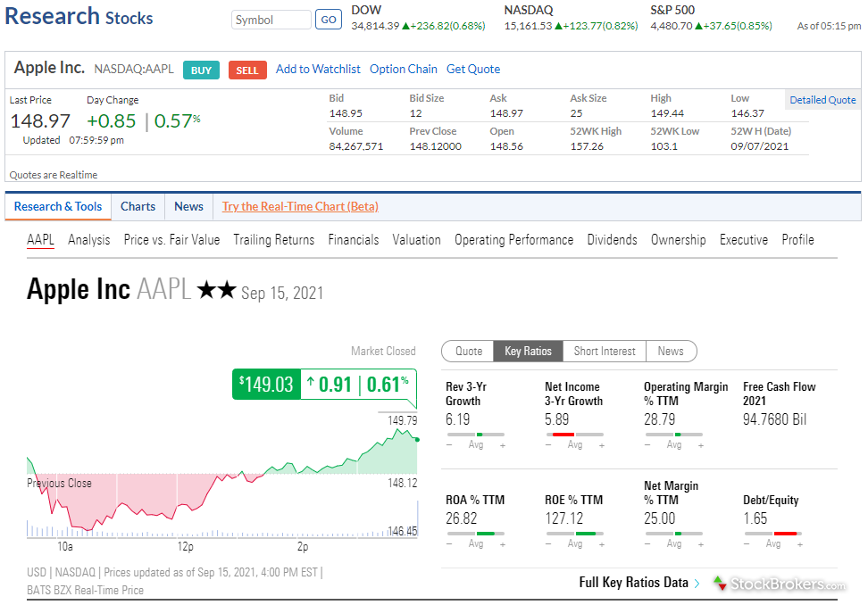The height and width of the screenshot is (605, 868).
Task: Open the Price vs. Fair Value section
Action: 171,239
